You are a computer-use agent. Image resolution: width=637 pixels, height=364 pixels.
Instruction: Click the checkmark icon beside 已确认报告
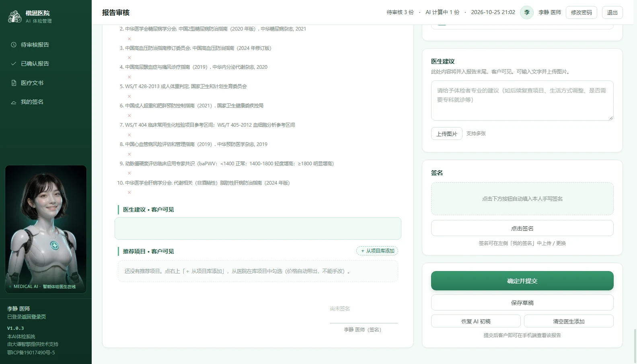[14, 64]
